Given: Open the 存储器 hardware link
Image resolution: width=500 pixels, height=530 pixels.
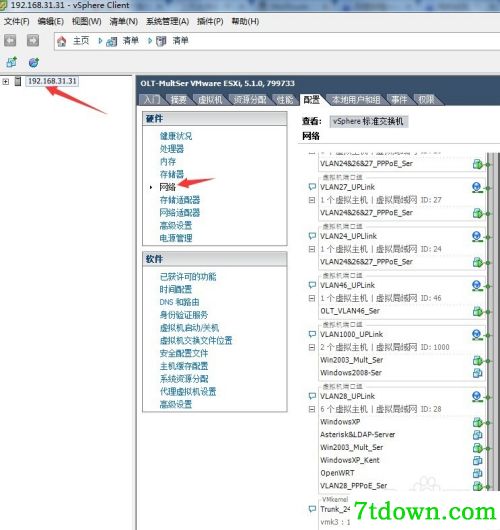Looking at the screenshot, I should (x=172, y=174).
